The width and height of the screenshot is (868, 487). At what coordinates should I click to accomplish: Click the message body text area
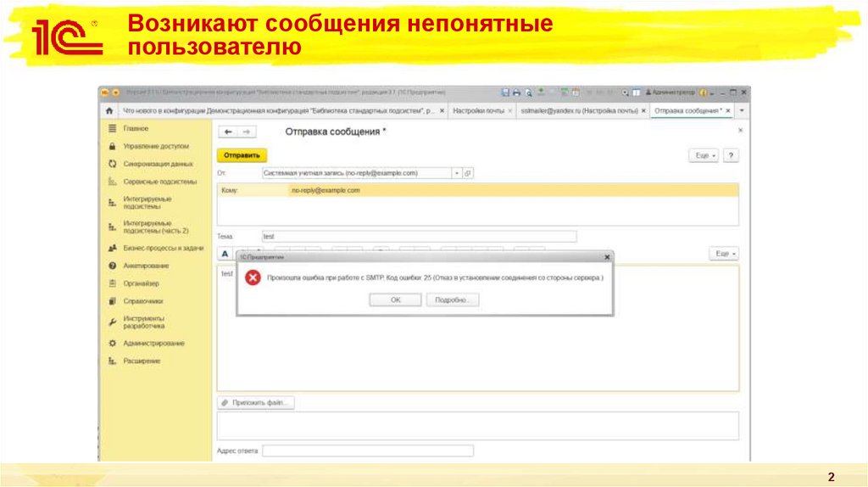478,355
